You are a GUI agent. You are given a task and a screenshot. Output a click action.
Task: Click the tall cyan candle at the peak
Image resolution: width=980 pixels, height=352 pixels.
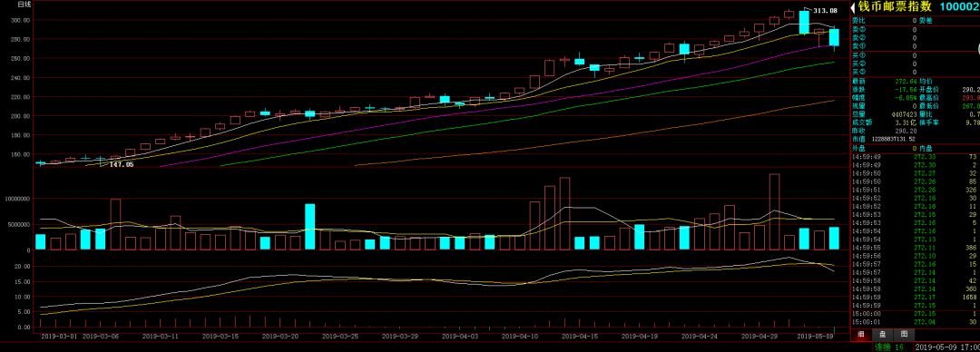[x=804, y=23]
